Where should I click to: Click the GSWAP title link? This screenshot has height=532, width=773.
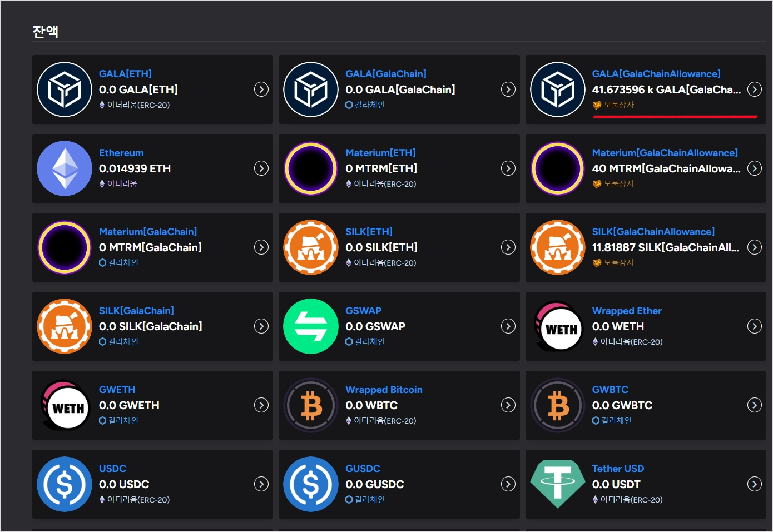point(363,311)
